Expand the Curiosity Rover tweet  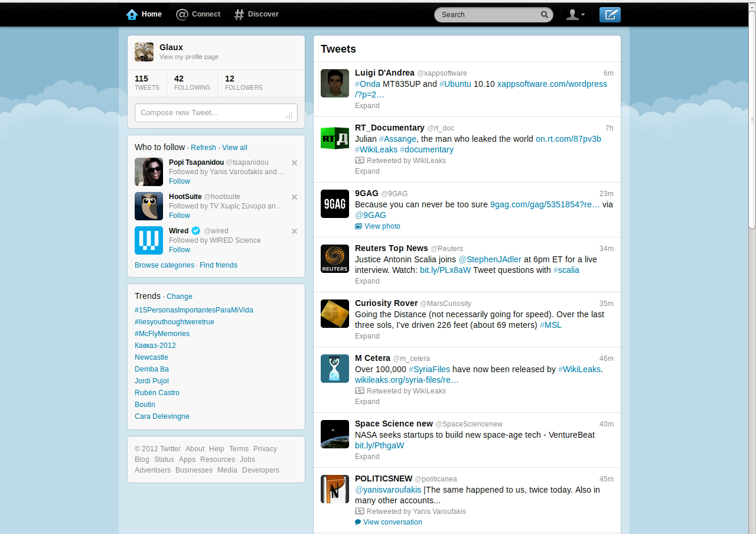point(367,336)
